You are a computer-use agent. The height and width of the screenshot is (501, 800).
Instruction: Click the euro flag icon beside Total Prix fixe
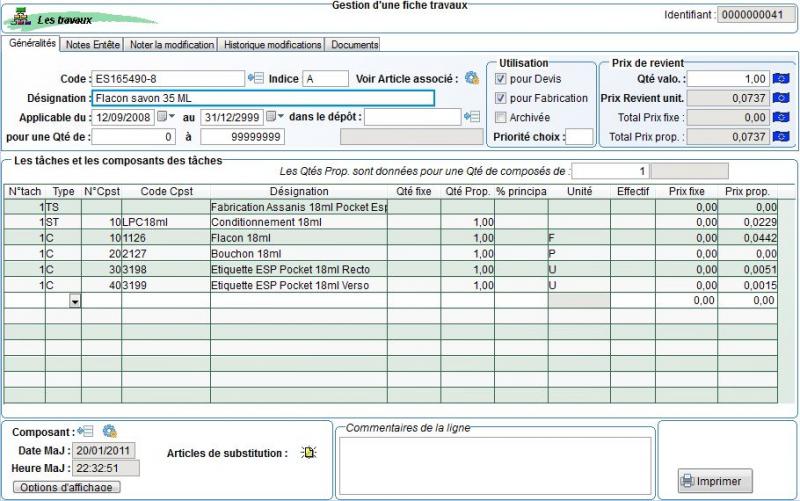pos(781,117)
